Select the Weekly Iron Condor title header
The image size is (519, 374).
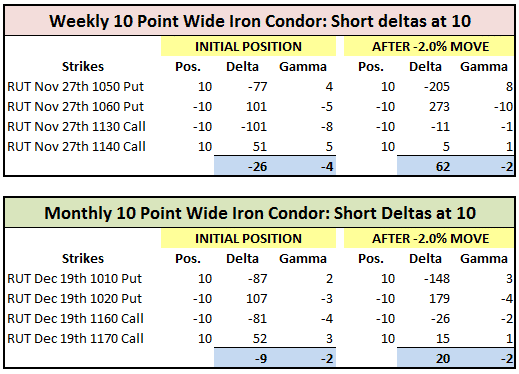[x=260, y=21]
